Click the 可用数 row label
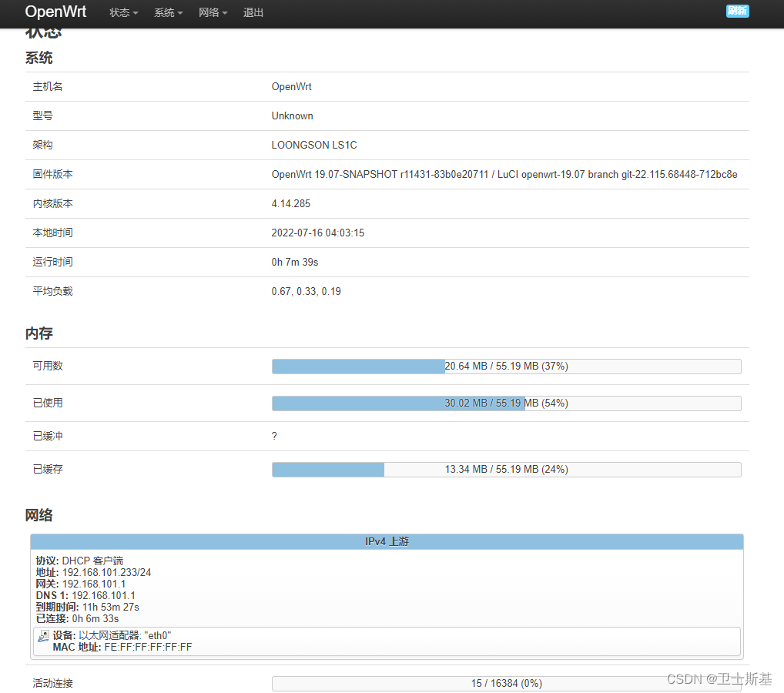The width and height of the screenshot is (784, 693). [x=48, y=366]
